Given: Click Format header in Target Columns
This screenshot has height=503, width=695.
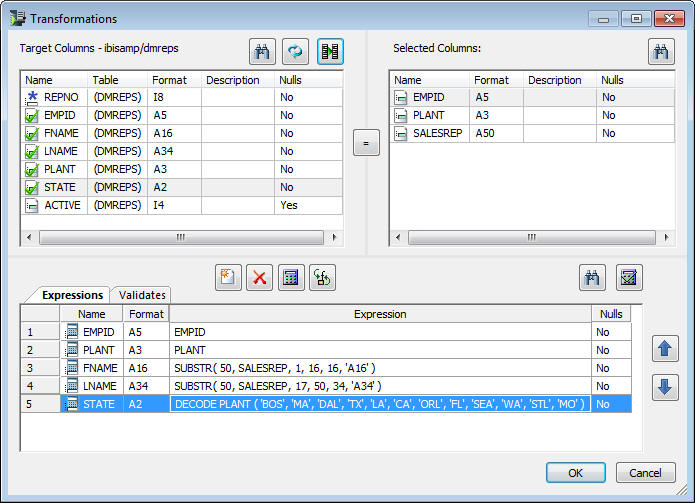Looking at the screenshot, I should [174, 80].
